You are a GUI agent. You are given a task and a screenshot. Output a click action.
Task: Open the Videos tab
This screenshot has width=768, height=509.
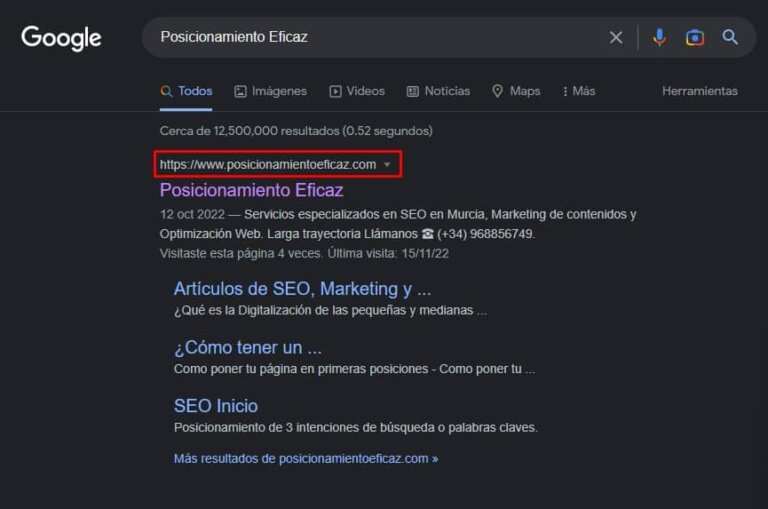click(x=357, y=91)
